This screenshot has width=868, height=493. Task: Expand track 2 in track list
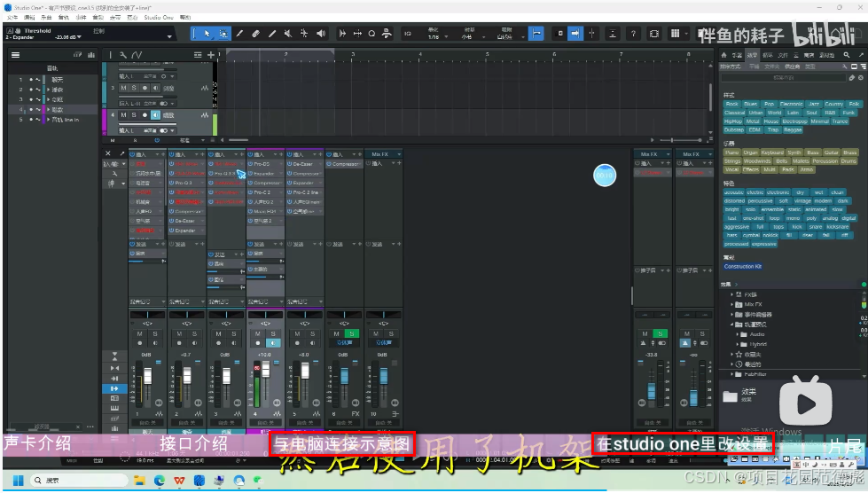pyautogui.click(x=48, y=90)
